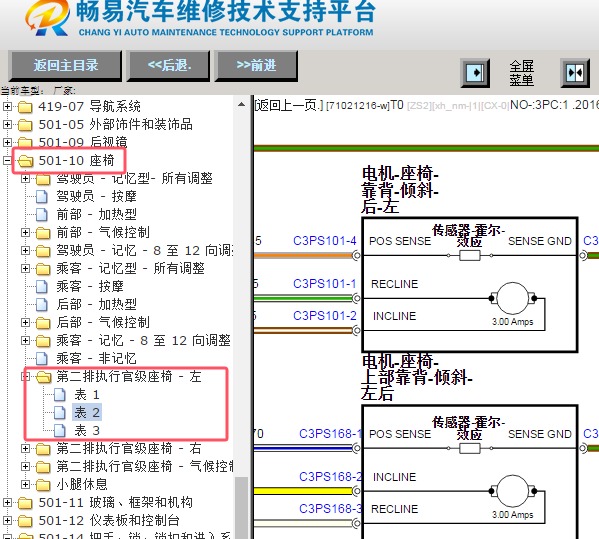Click the tree panel scrollbar thumb

click(x=241, y=508)
